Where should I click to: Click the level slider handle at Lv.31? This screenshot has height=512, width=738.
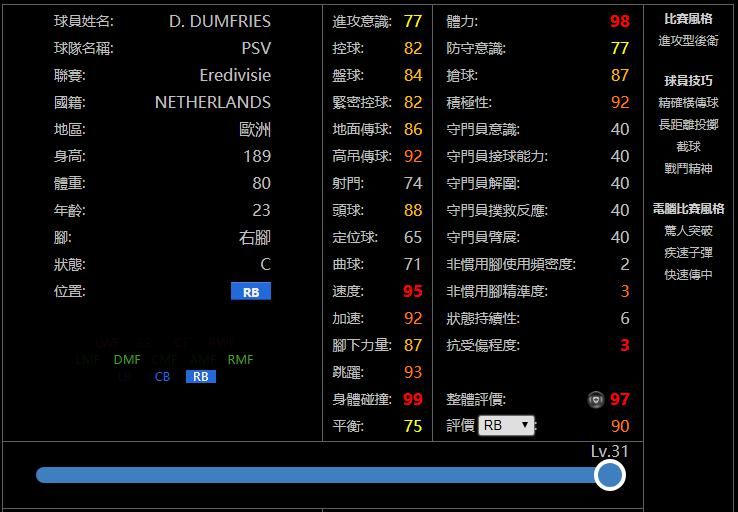(x=610, y=475)
